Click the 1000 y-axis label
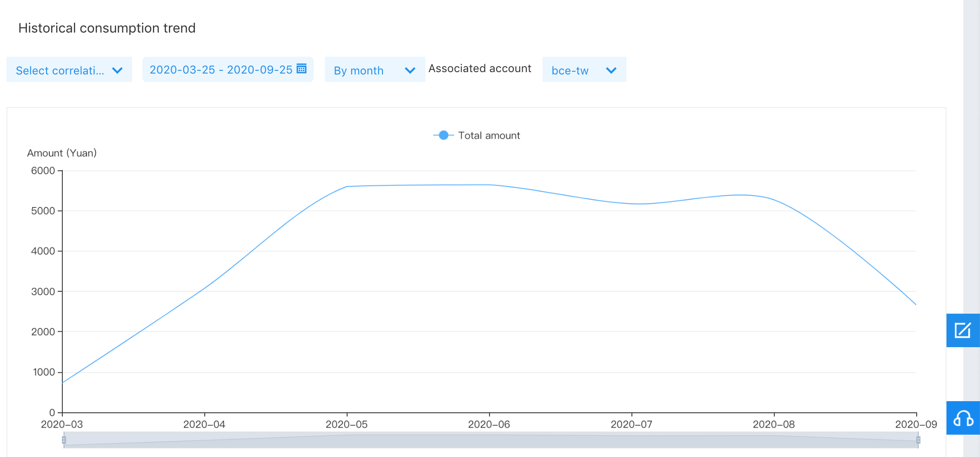 tap(44, 372)
